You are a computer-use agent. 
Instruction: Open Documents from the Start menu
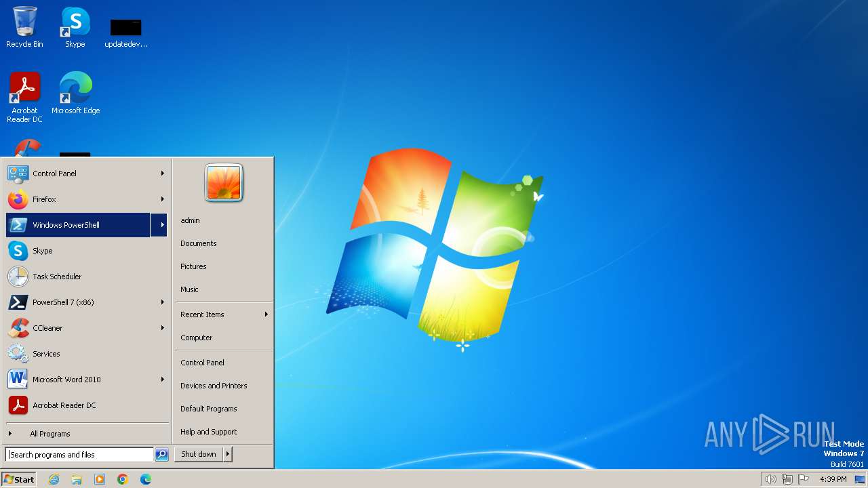[x=224, y=243]
